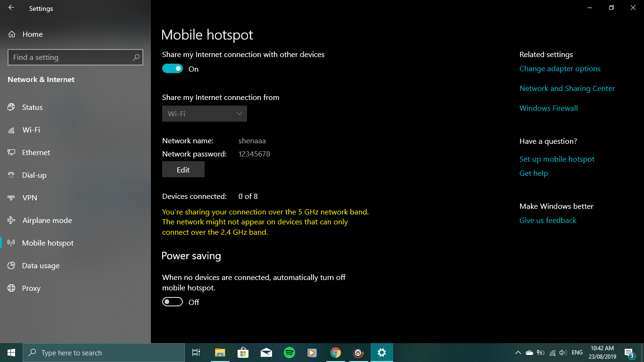Viewport: 644px width, 362px height.
Task: Click the Power saving heading
Action: (x=191, y=256)
